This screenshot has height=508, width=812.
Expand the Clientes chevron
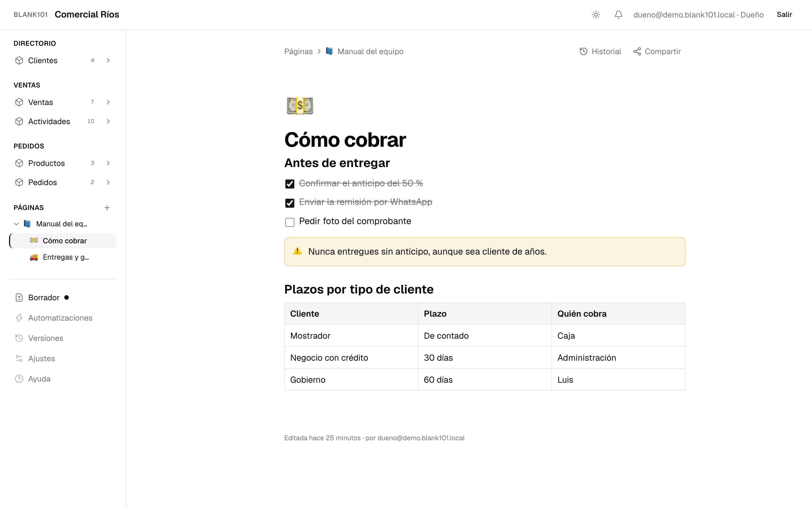click(108, 60)
